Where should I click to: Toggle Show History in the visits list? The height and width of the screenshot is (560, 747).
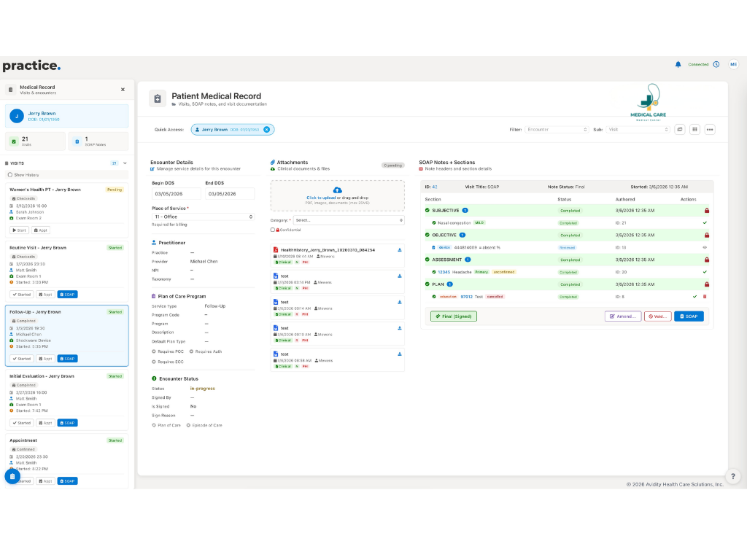coord(10,175)
